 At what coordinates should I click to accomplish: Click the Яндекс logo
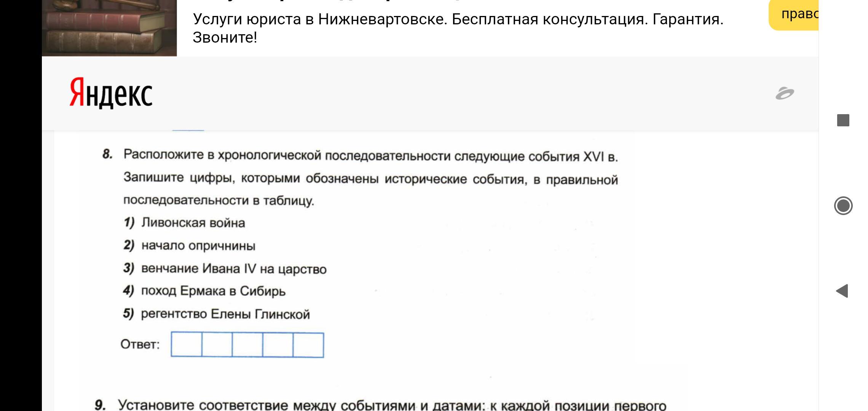[111, 92]
